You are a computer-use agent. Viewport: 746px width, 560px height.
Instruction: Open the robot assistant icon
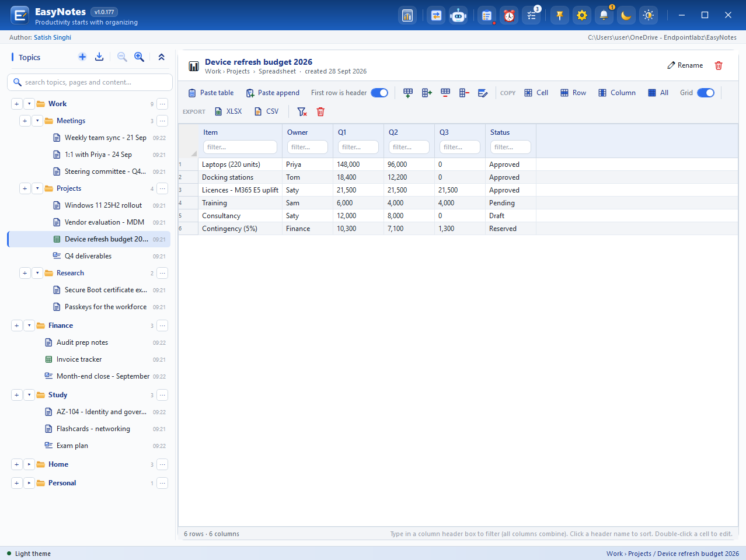[x=458, y=16]
